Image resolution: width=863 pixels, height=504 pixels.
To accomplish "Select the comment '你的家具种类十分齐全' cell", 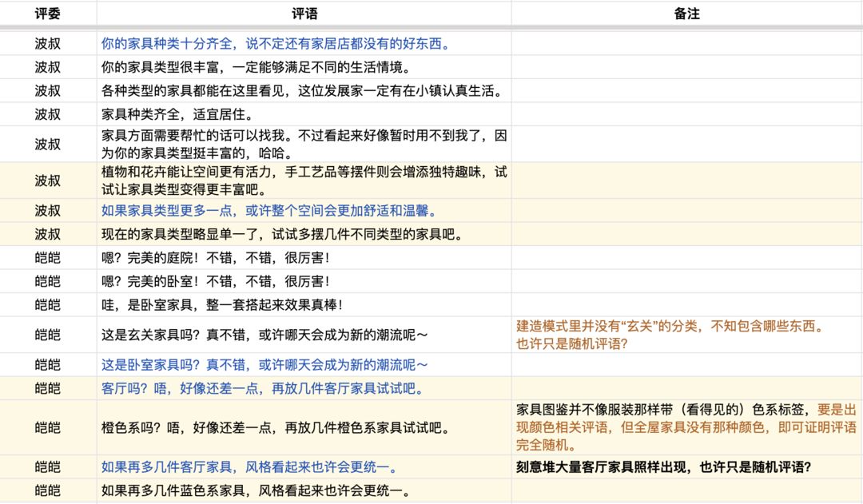I will [304, 43].
